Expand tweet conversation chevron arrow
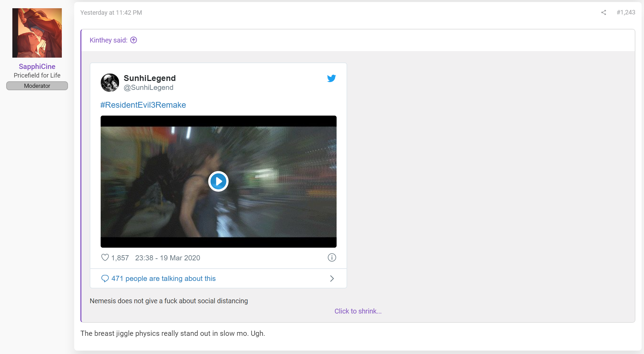 coord(332,279)
